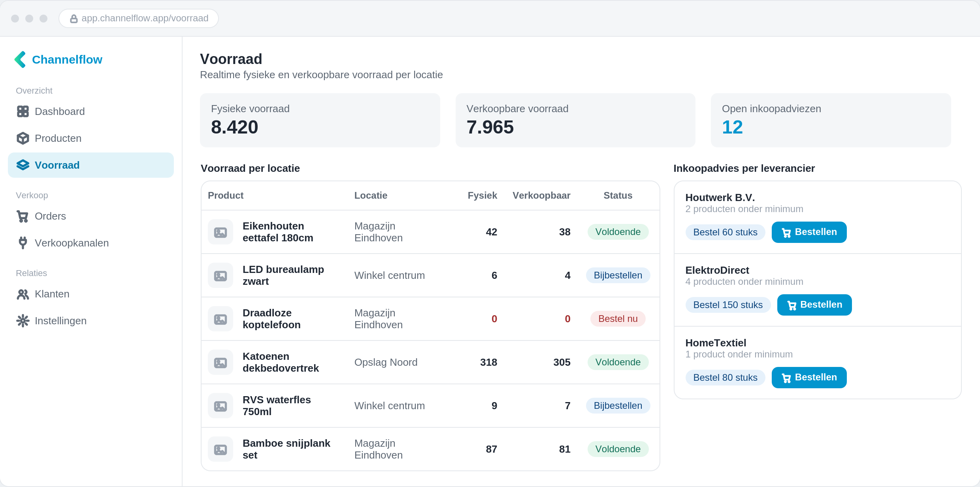The height and width of the screenshot is (487, 980).
Task: Click the Bestel 150 stuks pill
Action: 728,305
